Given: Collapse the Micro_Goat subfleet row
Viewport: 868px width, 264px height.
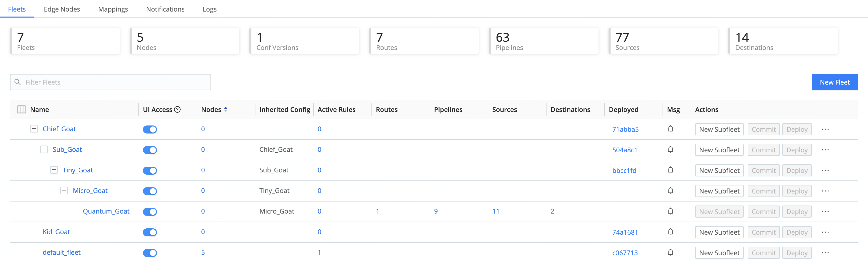Looking at the screenshot, I should 64,190.
